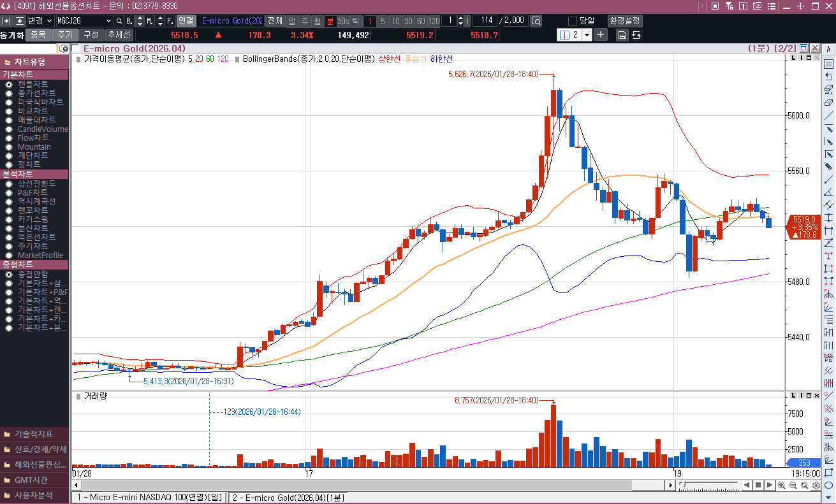Click the 추세선 button
This screenshot has width=836, height=504.
click(119, 35)
